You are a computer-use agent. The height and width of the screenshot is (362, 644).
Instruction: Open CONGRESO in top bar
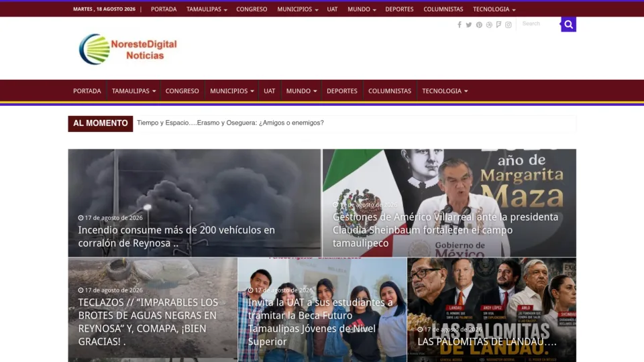(252, 9)
